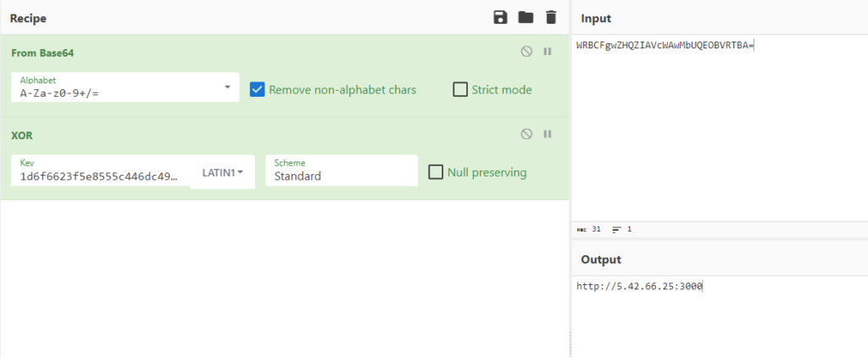
Task: Set a breakpoint on the XOR operation
Action: click(x=548, y=134)
